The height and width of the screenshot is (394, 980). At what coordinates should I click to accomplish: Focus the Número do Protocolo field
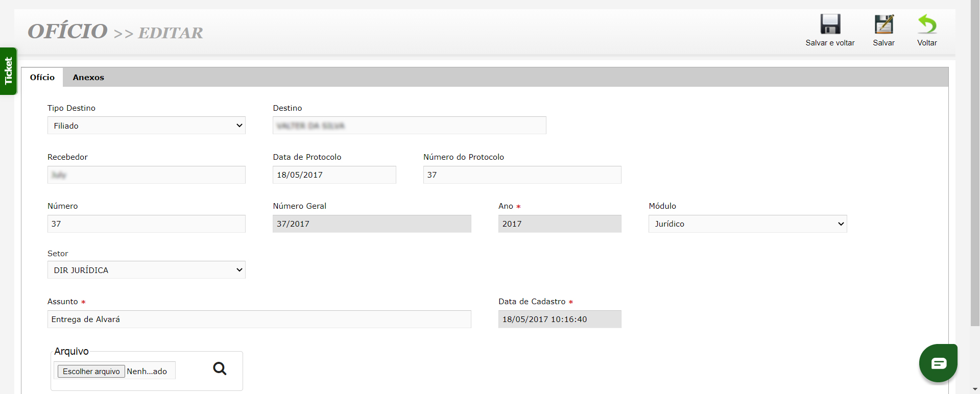tap(522, 175)
